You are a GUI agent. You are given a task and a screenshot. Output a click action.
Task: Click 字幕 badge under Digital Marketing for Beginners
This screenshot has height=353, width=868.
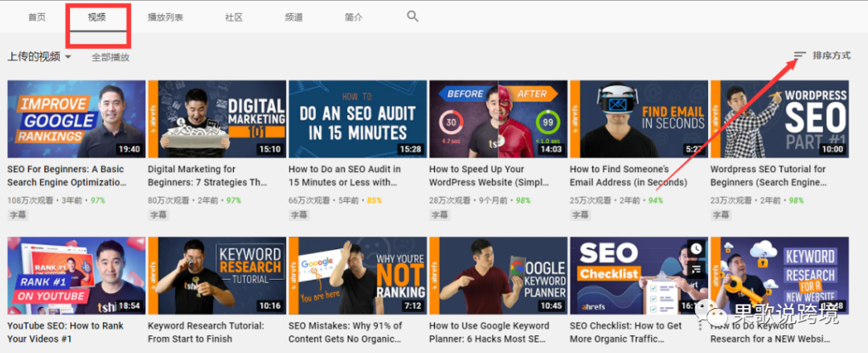coord(158,215)
